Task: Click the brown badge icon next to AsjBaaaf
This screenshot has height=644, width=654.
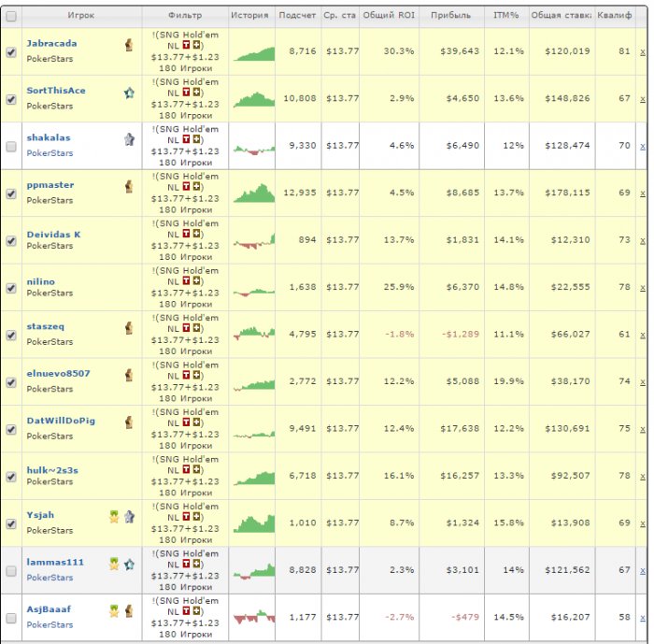Action: pos(129,611)
